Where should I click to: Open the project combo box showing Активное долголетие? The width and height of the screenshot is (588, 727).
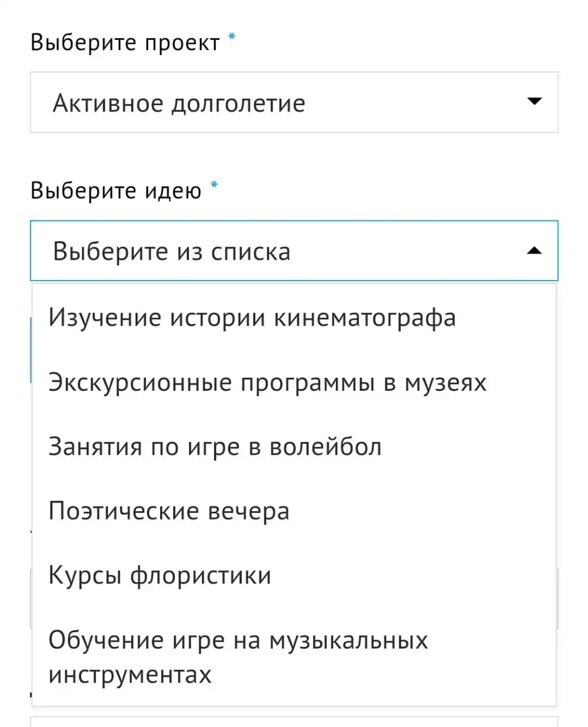pos(294,102)
